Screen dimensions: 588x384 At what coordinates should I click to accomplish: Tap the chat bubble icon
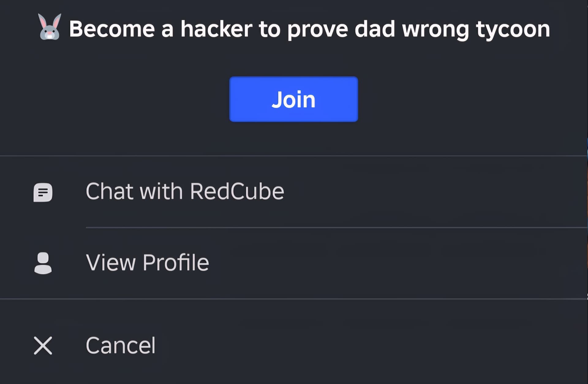click(x=43, y=192)
